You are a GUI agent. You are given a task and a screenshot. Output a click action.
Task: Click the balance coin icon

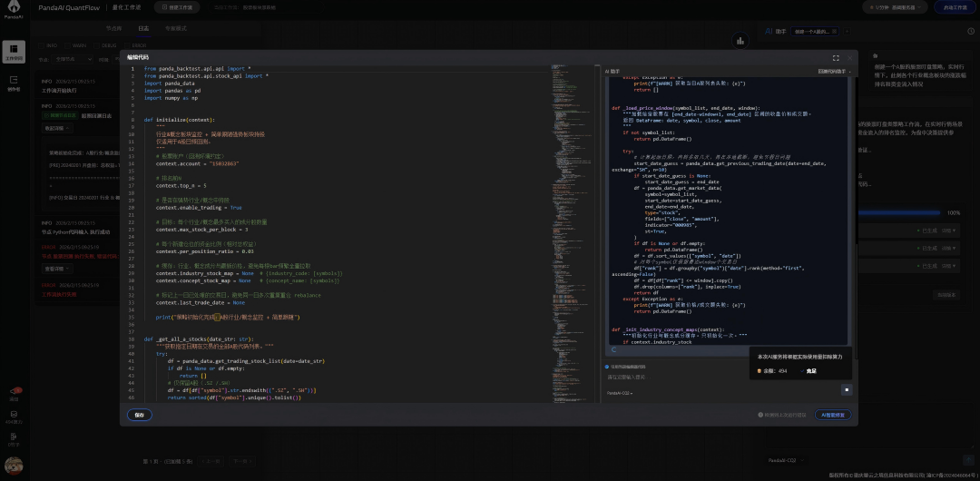tap(759, 371)
